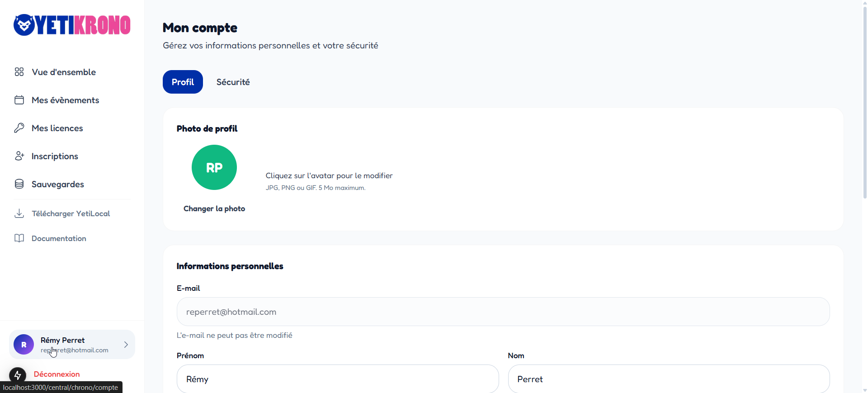
Task: Click into the Prénom field
Action: click(337, 379)
